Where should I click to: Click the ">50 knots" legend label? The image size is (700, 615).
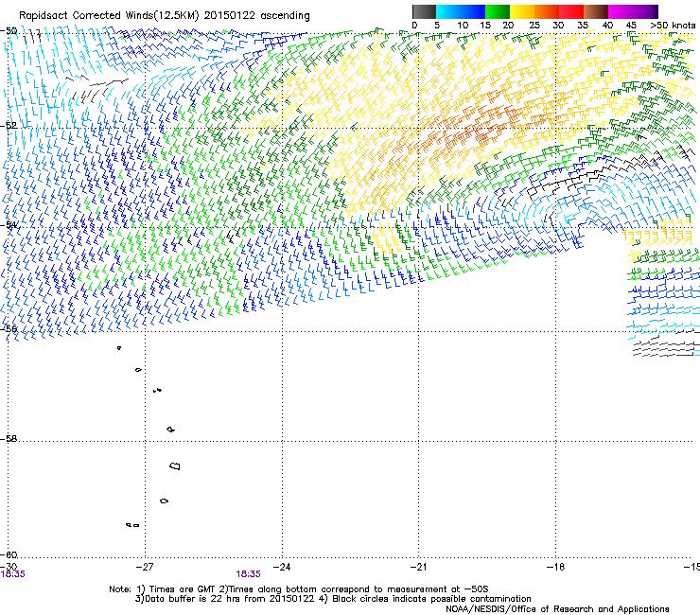673,26
